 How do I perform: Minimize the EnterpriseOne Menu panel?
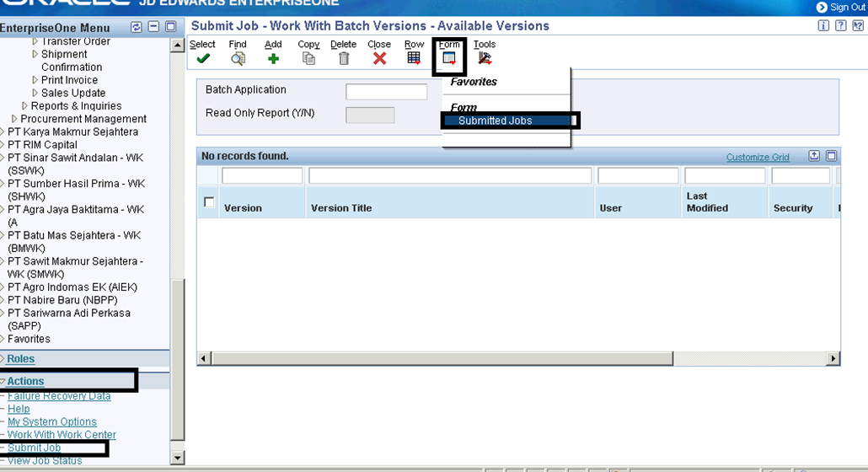[x=154, y=27]
